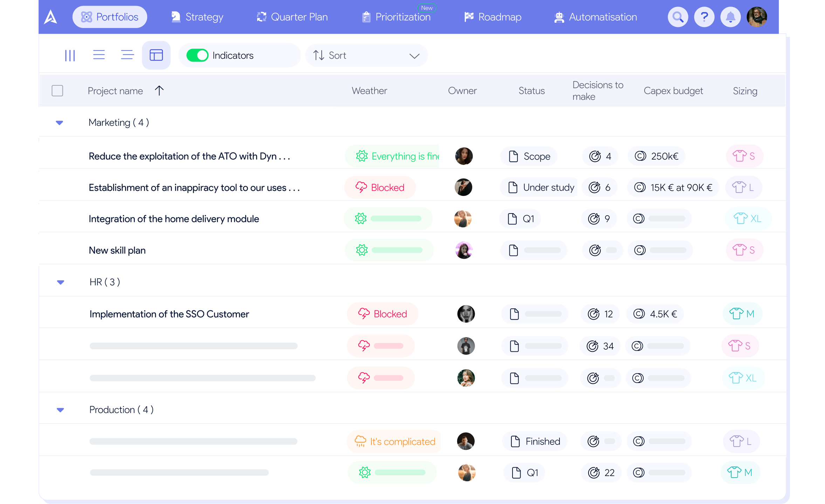Open notifications via the bell icon
The height and width of the screenshot is (504, 825).
[x=730, y=16]
